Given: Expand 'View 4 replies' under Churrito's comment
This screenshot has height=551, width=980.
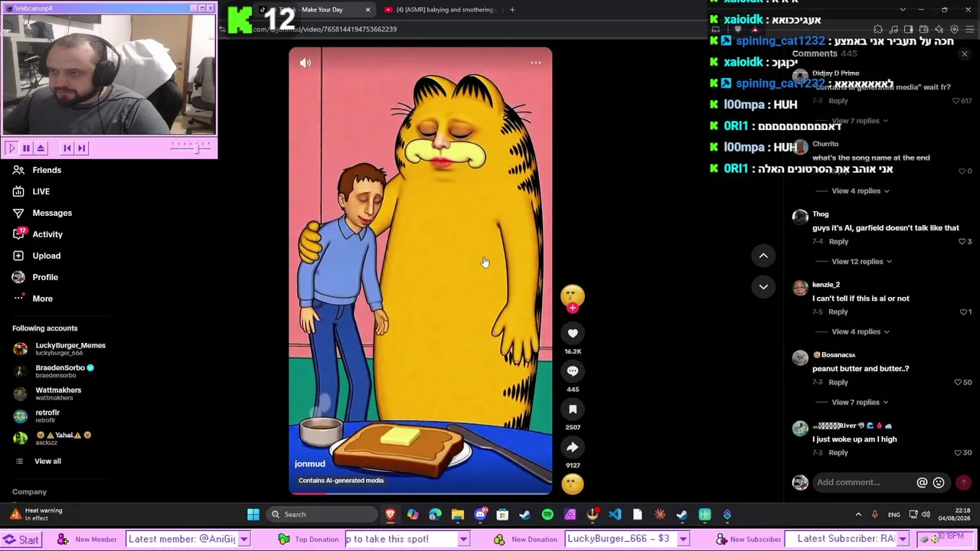Looking at the screenshot, I should [x=860, y=191].
